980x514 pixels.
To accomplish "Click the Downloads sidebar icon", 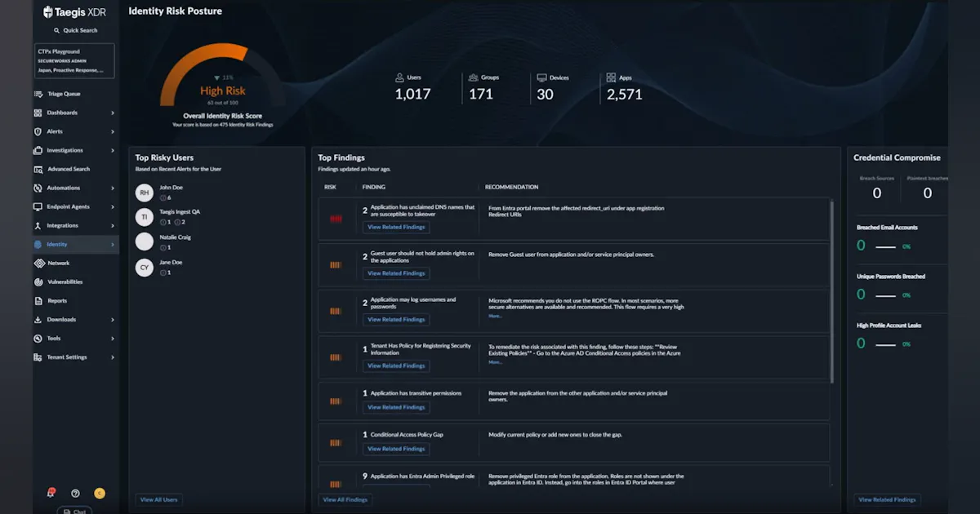I will coord(38,319).
